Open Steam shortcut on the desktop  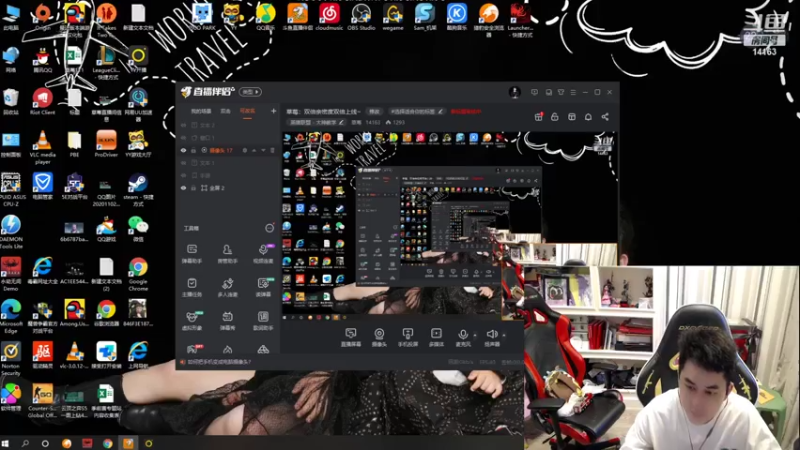tap(138, 189)
